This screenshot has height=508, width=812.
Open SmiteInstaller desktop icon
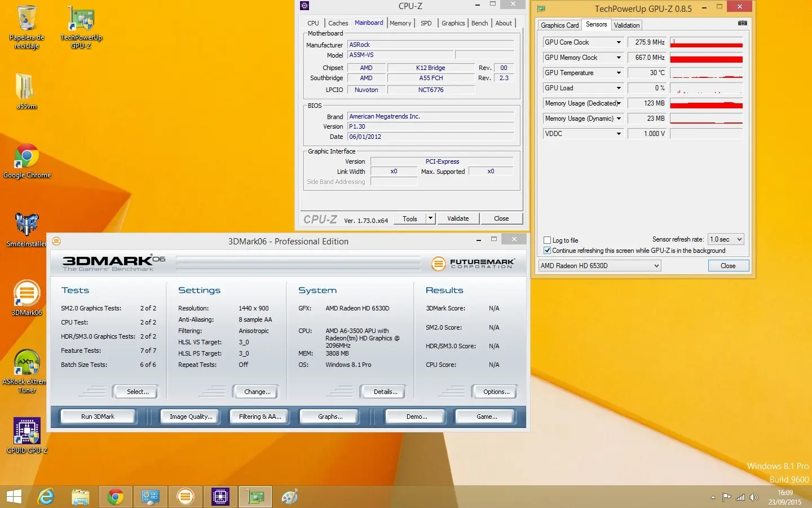[x=27, y=230]
